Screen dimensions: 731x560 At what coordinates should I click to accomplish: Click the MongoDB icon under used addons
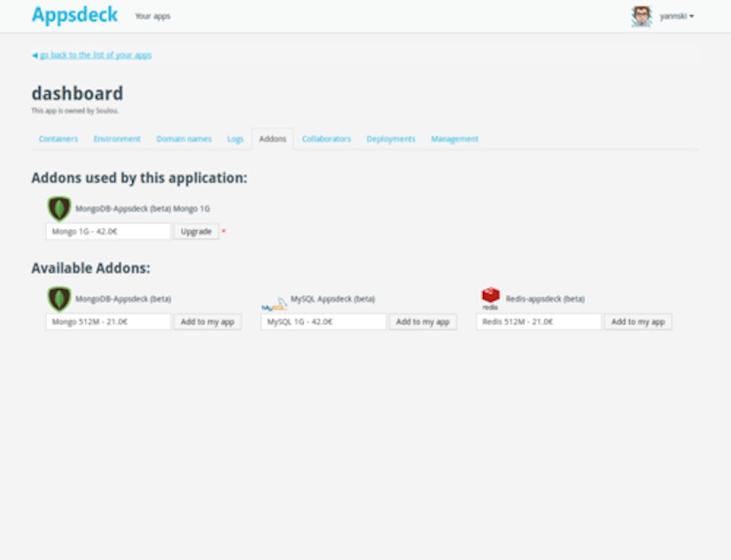pyautogui.click(x=59, y=208)
